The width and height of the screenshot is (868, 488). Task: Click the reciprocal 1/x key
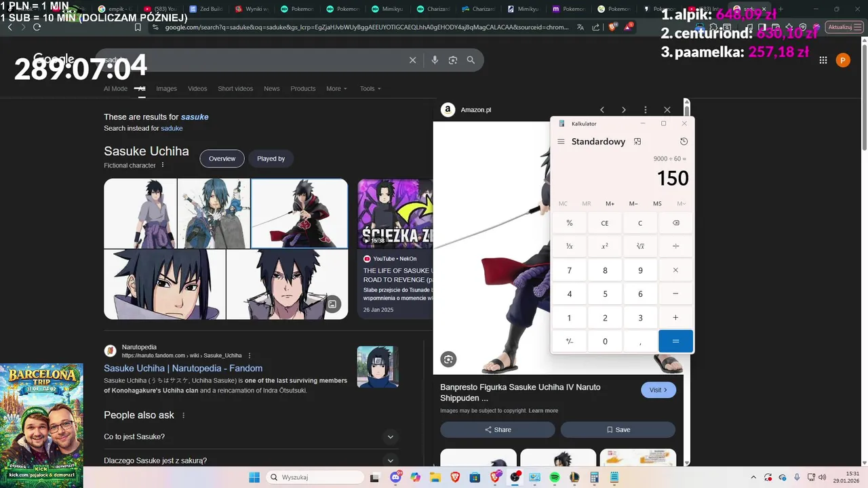[570, 246]
